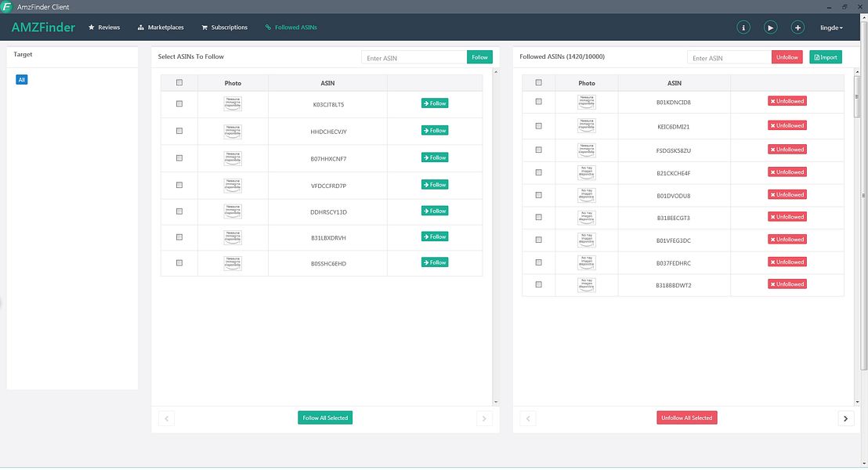The height and width of the screenshot is (470, 868).
Task: Toggle select-all checkbox in Followed ASINs table
Action: pos(539,82)
